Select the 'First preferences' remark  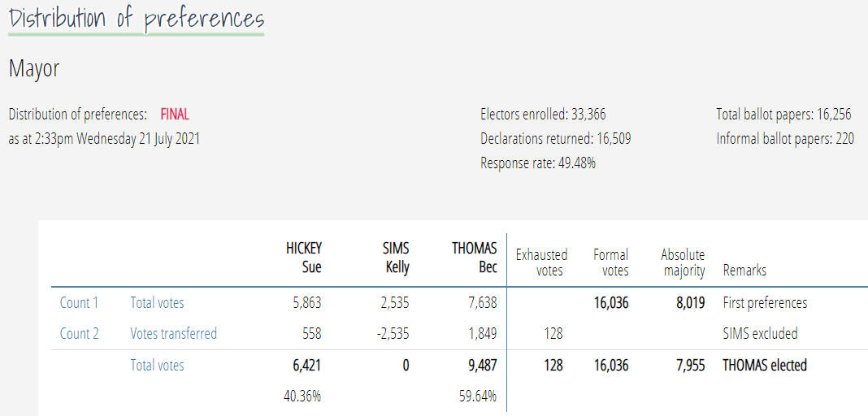(x=765, y=303)
